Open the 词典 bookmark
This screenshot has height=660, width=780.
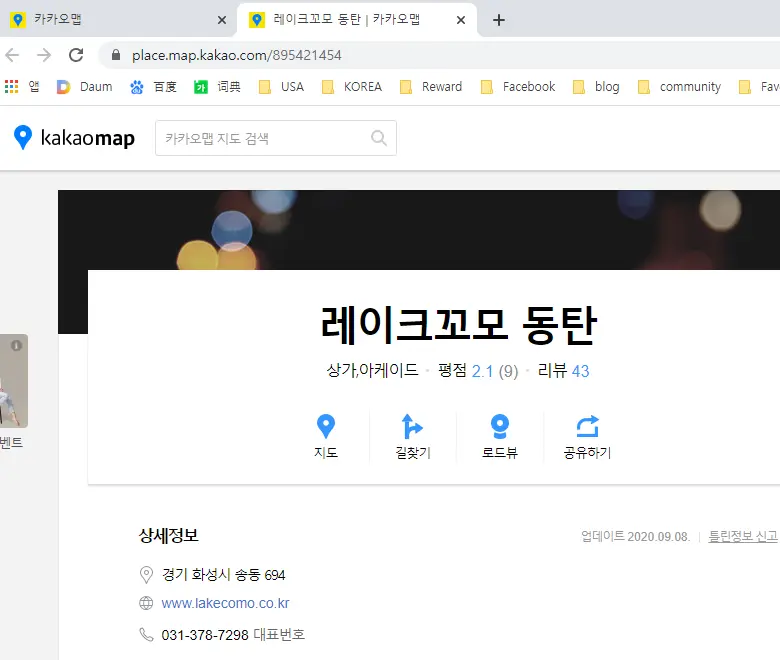[217, 87]
